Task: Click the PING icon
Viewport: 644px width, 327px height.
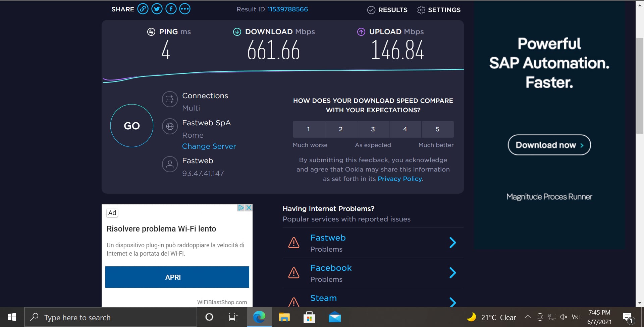Action: pyautogui.click(x=151, y=32)
